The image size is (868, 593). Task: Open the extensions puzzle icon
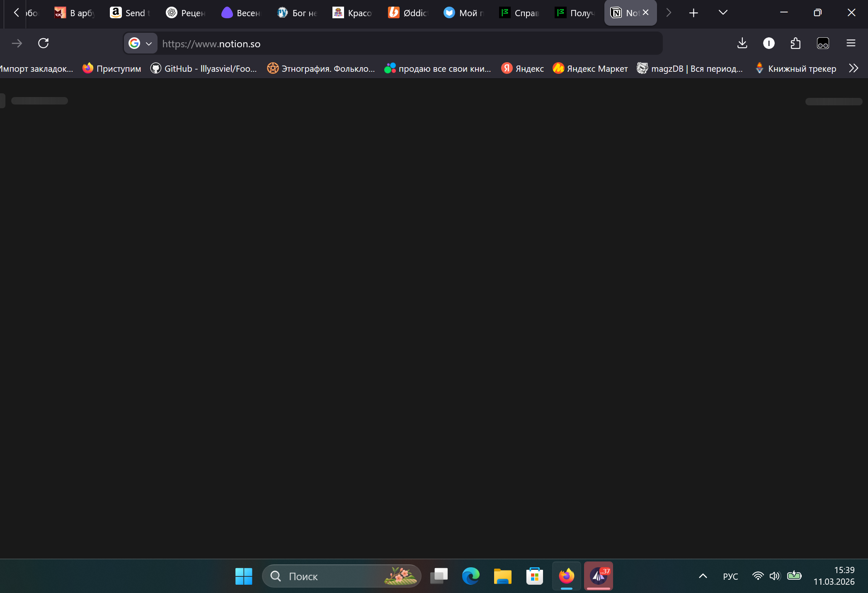[x=795, y=43]
